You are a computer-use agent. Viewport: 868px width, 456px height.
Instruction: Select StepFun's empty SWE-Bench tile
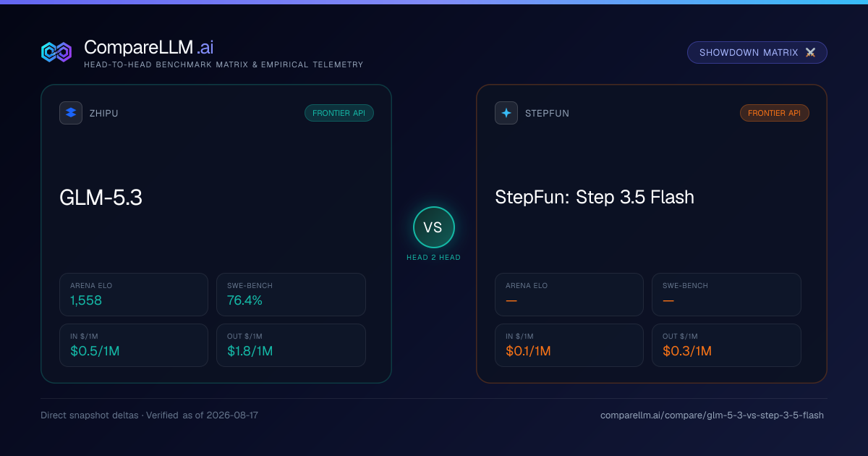pos(726,295)
